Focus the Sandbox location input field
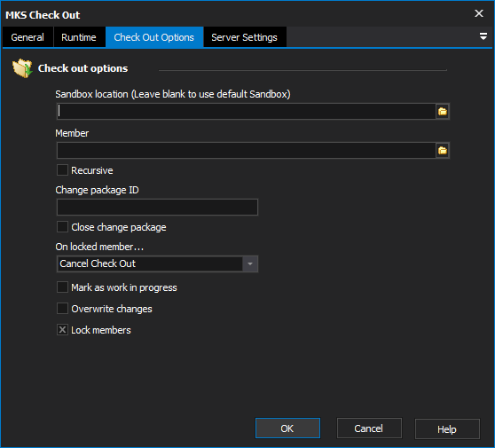The height and width of the screenshot is (448, 495). (x=247, y=112)
